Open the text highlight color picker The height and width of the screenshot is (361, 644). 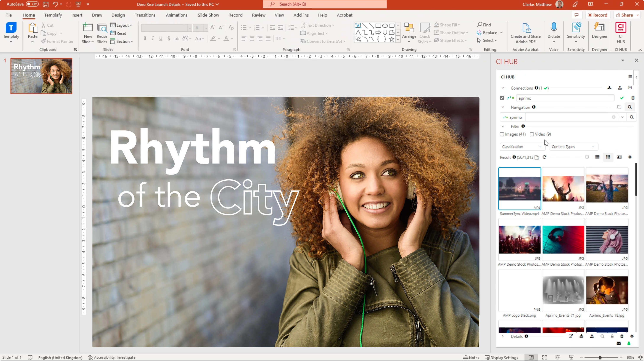click(x=219, y=39)
